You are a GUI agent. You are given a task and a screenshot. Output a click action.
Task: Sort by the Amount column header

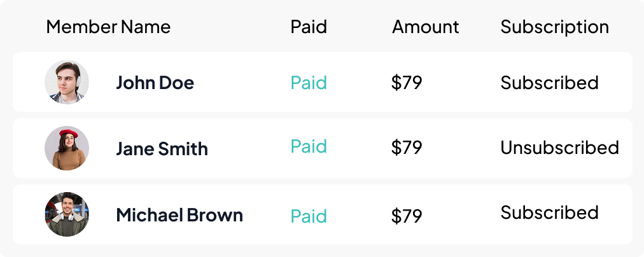coord(426,27)
